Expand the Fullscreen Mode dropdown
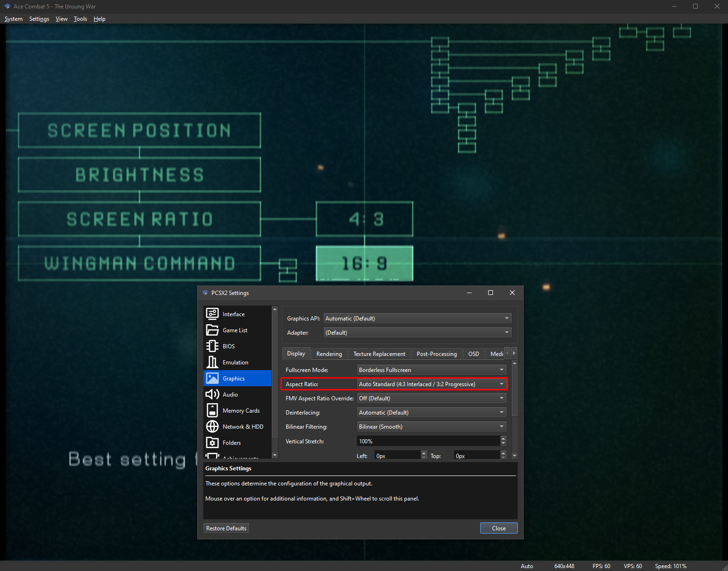728x571 pixels. [431, 370]
